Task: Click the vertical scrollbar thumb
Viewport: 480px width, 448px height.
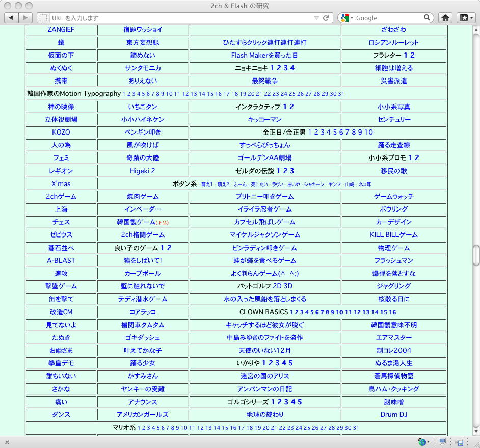Action: [x=476, y=255]
